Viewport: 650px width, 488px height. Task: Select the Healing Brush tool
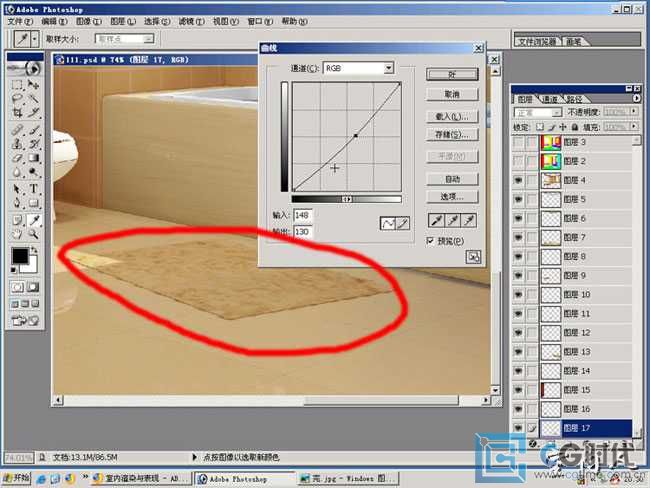click(17, 130)
